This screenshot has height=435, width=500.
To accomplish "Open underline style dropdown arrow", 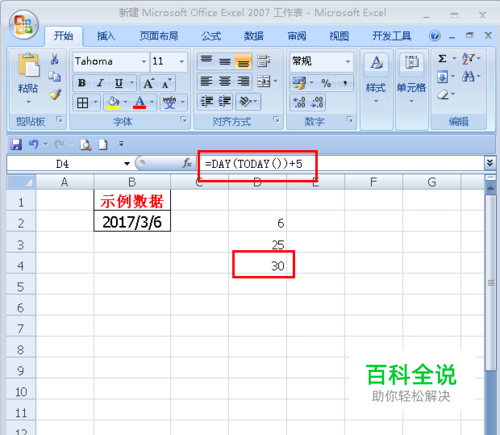I will coord(132,83).
